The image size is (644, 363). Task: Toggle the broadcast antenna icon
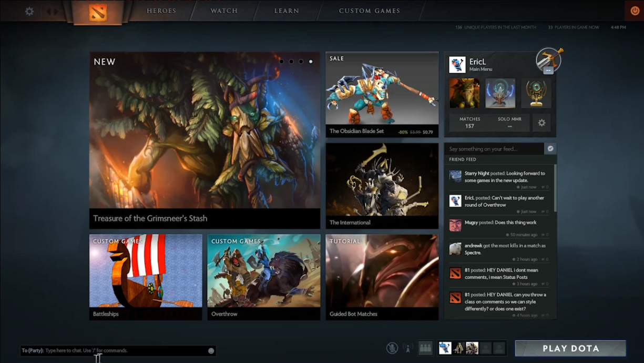(x=408, y=348)
